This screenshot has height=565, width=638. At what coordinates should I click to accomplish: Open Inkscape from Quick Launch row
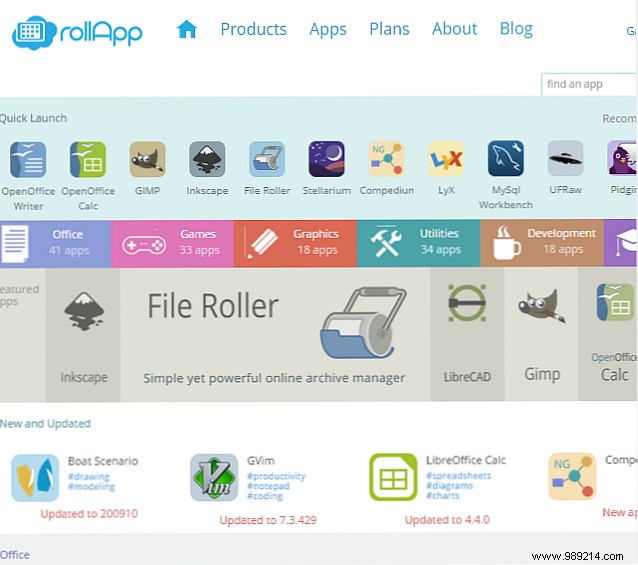pyautogui.click(x=207, y=159)
